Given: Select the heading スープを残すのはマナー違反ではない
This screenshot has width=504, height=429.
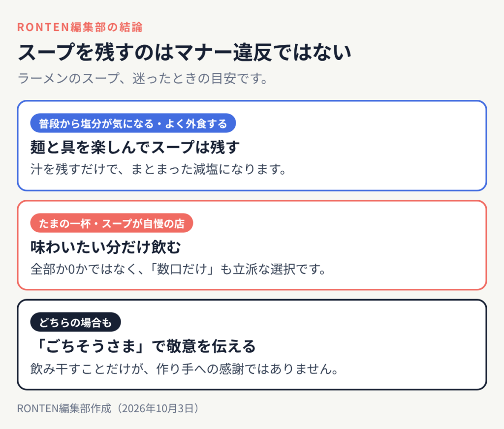Looking at the screenshot, I should pos(185,52).
